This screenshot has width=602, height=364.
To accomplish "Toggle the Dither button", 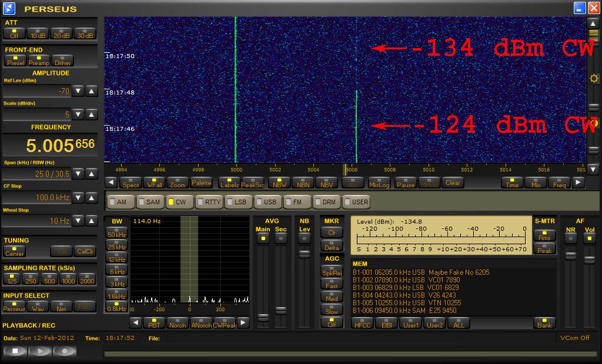I will (62, 60).
